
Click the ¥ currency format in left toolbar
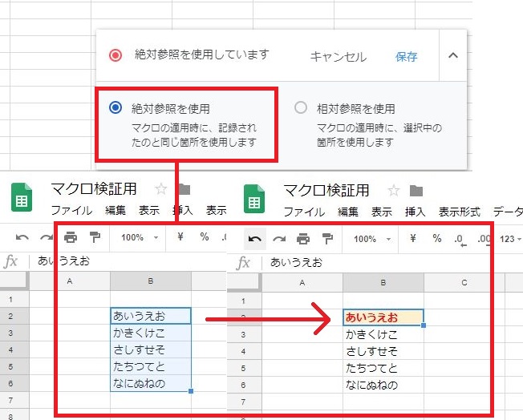point(180,237)
